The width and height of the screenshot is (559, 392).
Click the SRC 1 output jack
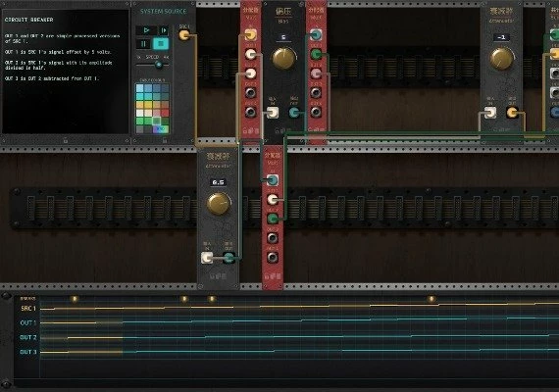click(x=184, y=35)
